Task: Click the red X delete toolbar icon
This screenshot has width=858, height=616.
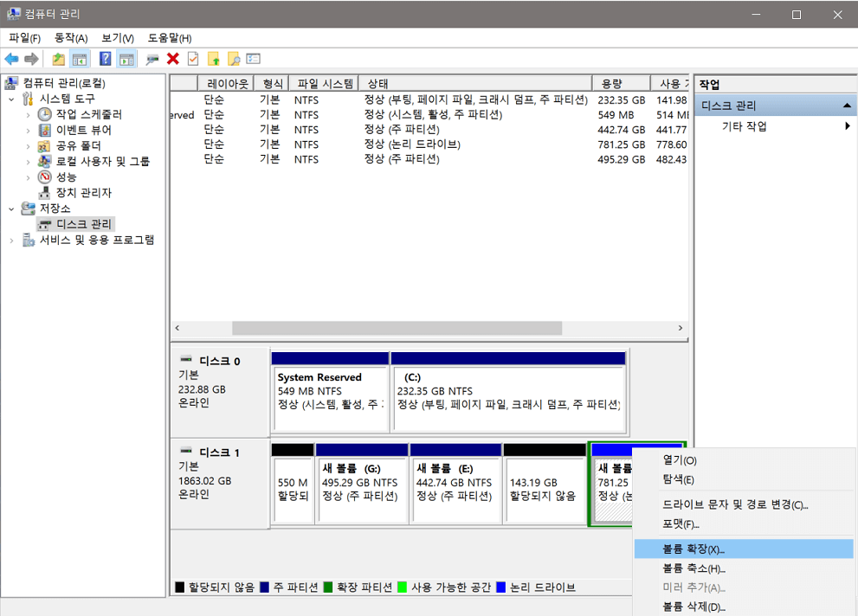Action: (171, 58)
